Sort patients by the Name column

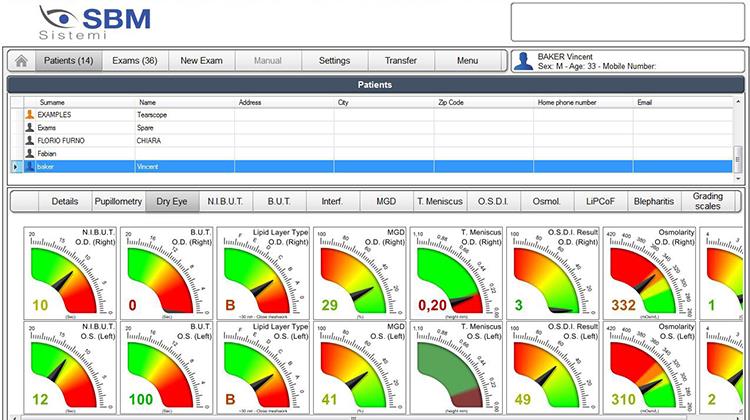coord(185,102)
